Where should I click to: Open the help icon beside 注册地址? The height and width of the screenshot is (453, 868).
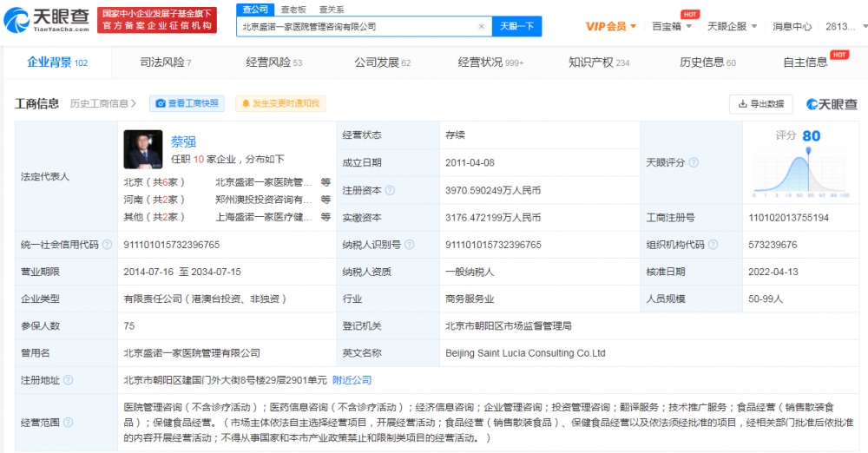[68, 380]
